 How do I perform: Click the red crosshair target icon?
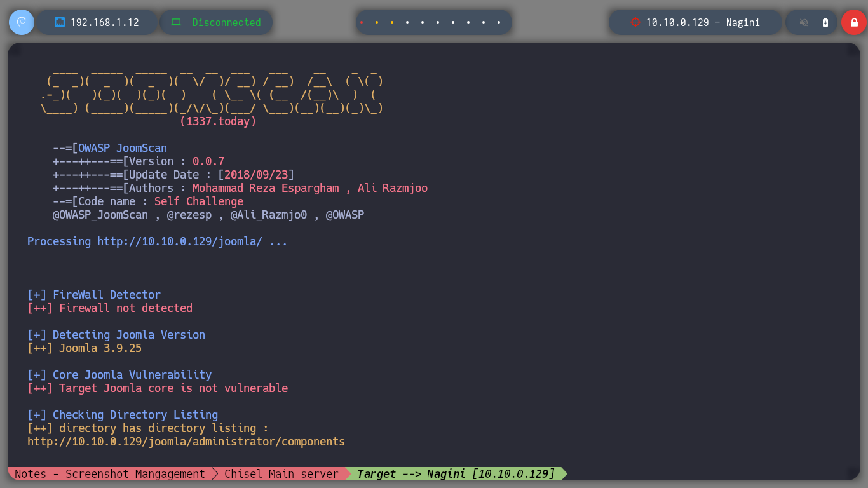(x=635, y=22)
